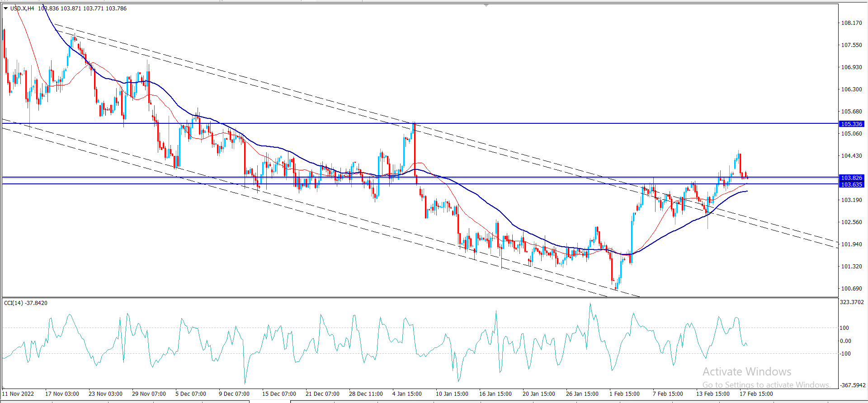Viewport: 868px width, 403px height.
Task: Click the Activate Windows watermark heading
Action: 747,371
